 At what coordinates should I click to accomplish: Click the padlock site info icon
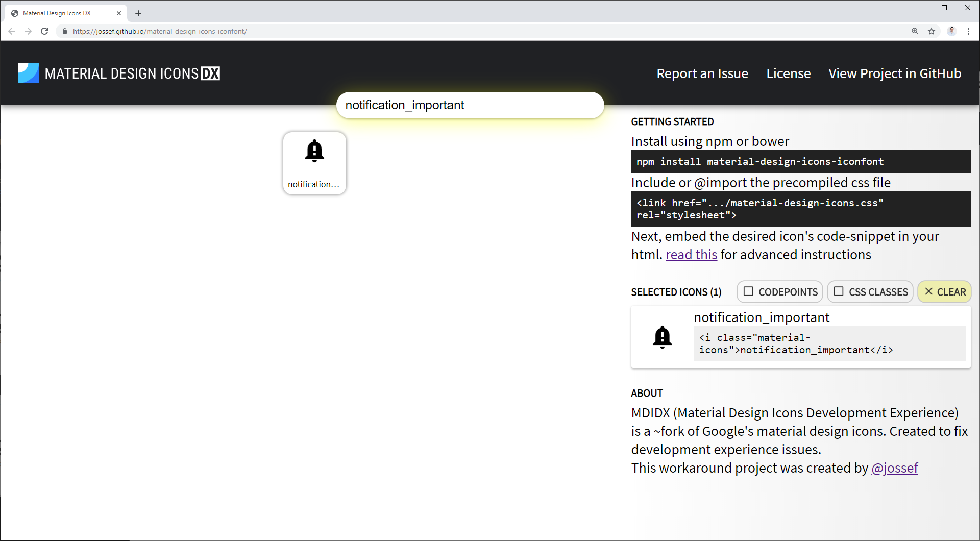click(x=64, y=31)
